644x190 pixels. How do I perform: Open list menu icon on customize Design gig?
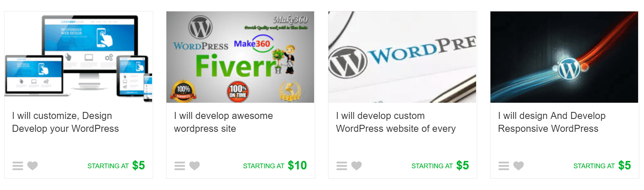click(18, 166)
